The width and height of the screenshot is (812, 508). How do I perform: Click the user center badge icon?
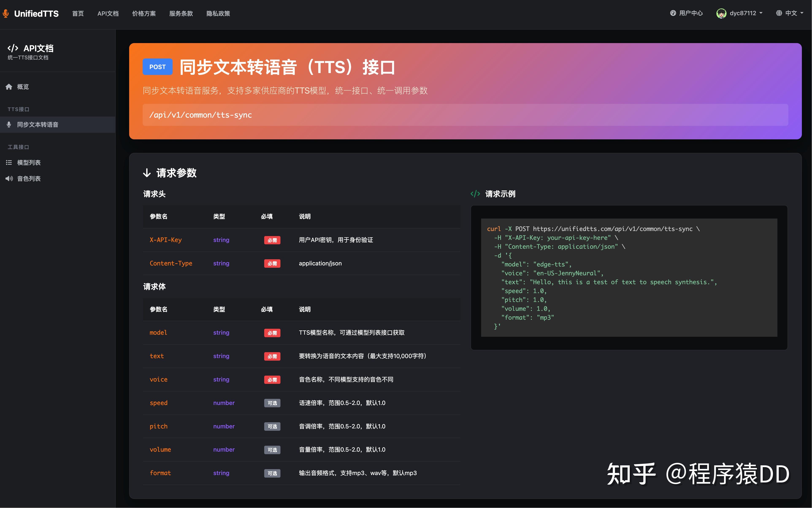(x=674, y=13)
